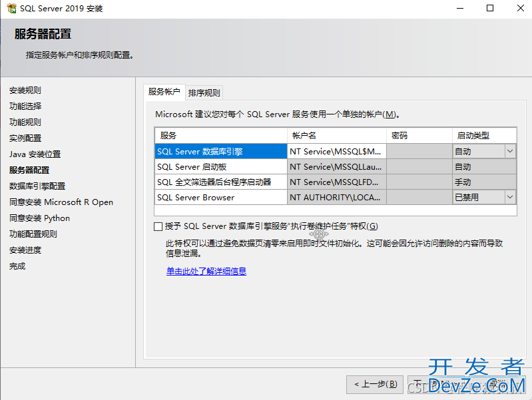
Task: Select the SQL 全文筛选器后台程序启动器 service cell
Action: coord(221,182)
